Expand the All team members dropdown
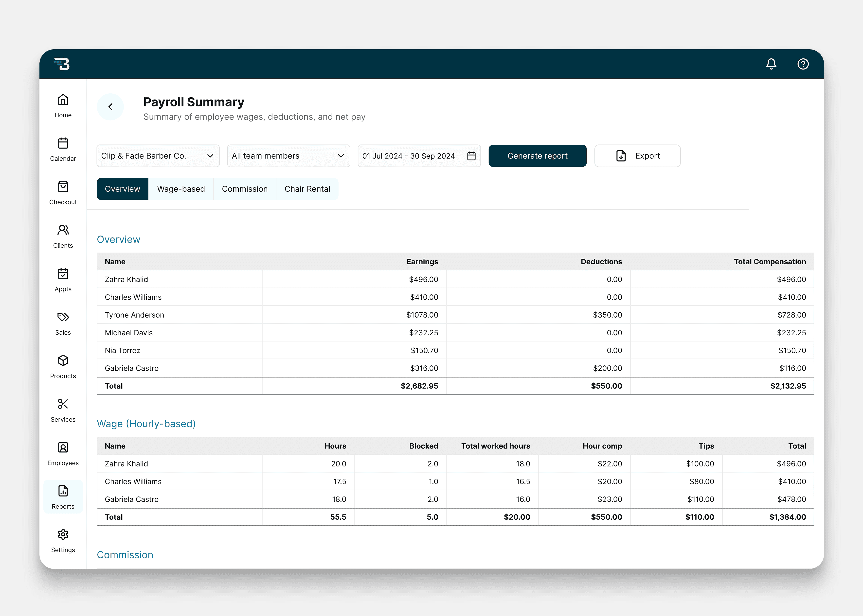The image size is (863, 616). (288, 156)
